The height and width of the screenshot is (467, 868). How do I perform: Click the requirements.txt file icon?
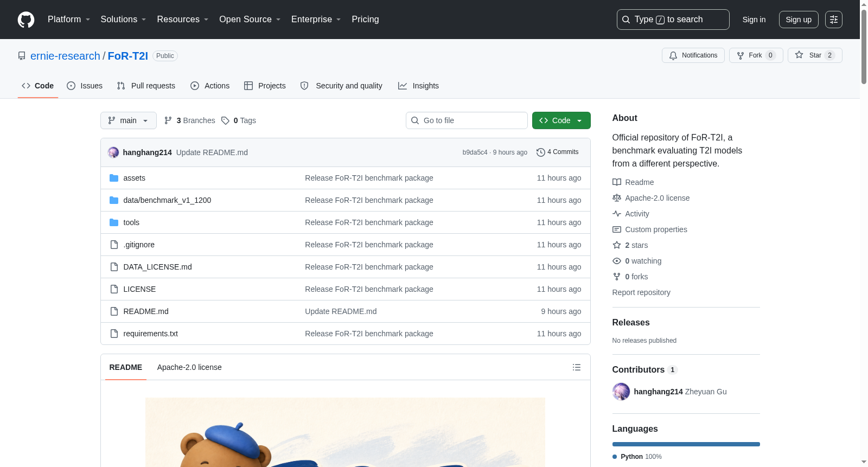click(x=114, y=334)
